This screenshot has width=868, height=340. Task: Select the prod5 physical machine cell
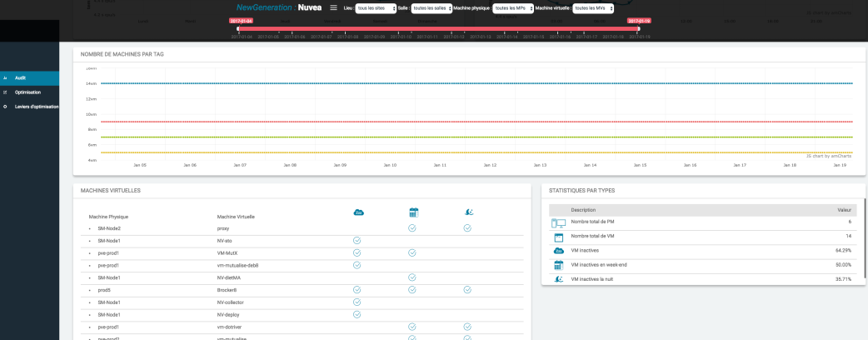coord(105,290)
